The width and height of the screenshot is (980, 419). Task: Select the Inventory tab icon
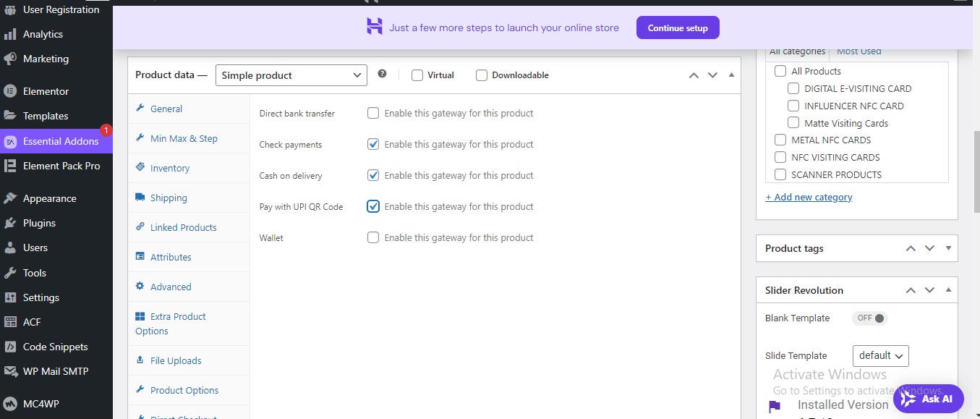(140, 168)
